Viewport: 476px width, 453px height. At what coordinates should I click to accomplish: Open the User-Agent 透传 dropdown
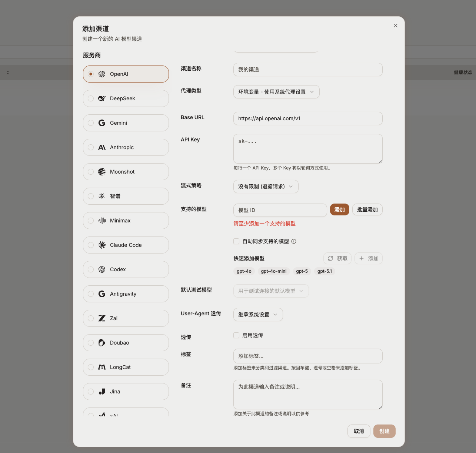coord(258,315)
